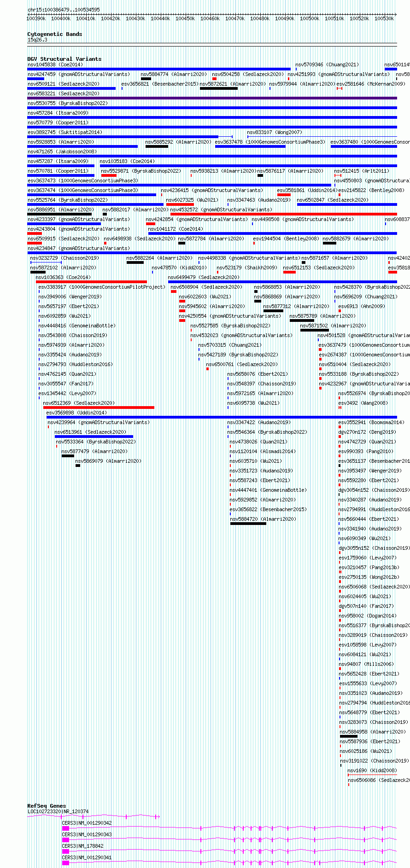Open transcript CERS3|NM_001290341

[87, 857]
